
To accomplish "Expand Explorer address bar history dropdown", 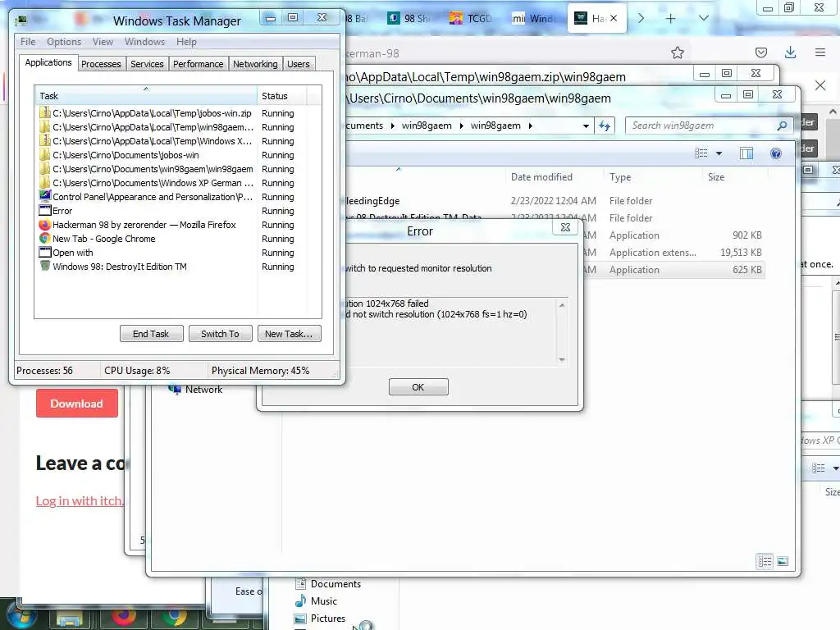I will 586,126.
